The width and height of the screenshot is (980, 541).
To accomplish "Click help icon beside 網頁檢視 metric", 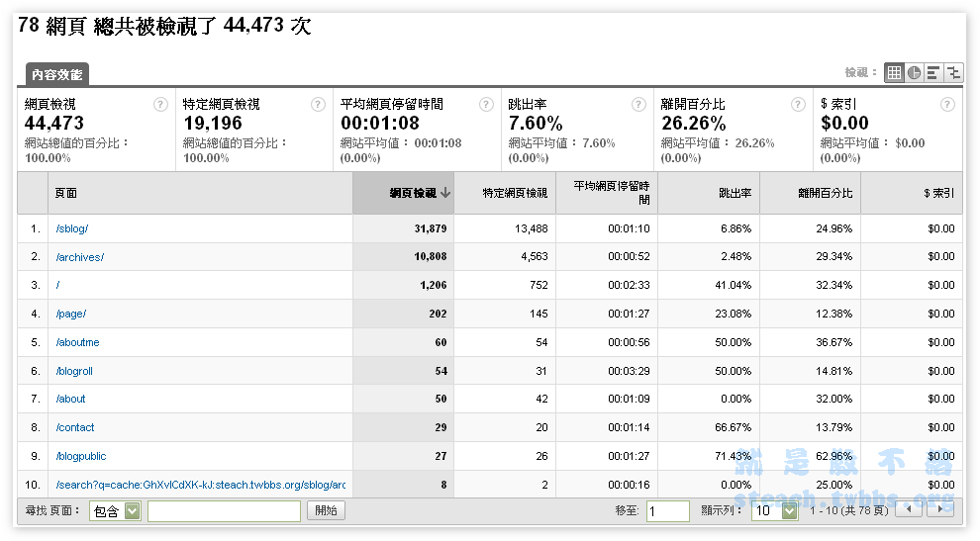I will tap(160, 104).
